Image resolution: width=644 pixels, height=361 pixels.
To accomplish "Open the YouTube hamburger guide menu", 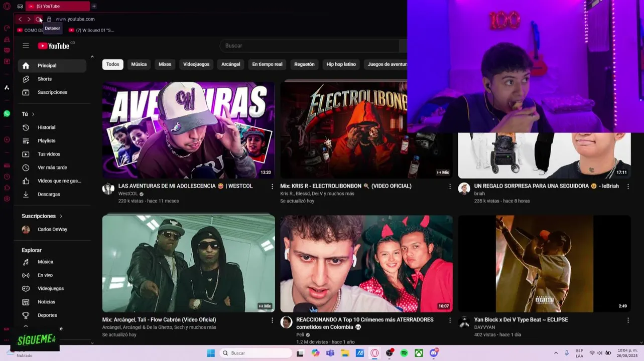I will (x=26, y=46).
